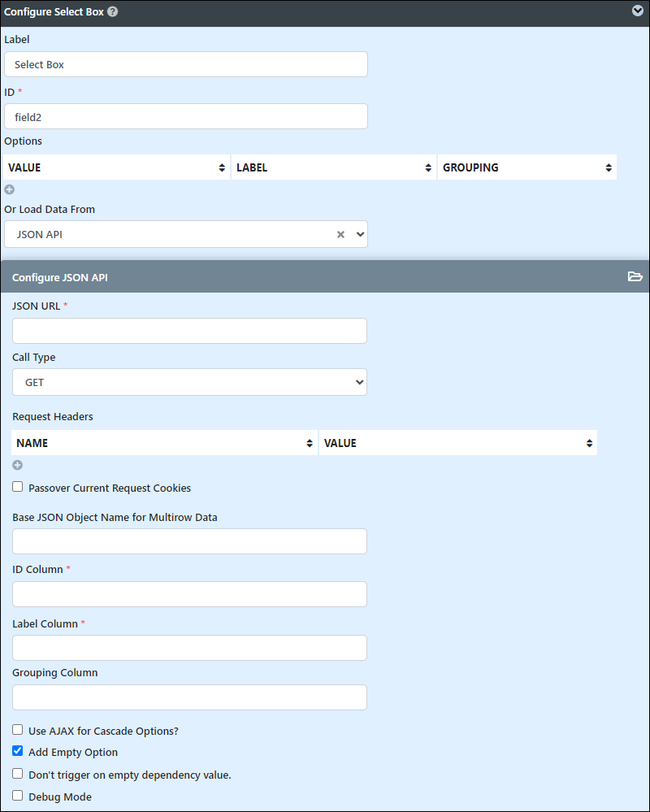This screenshot has width=650, height=812.
Task: Toggle Don't trigger on empty dependency value
Action: pos(18,773)
